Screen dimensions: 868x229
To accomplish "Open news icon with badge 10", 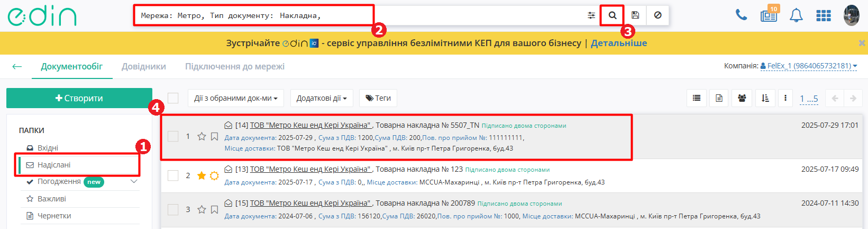I will [769, 15].
